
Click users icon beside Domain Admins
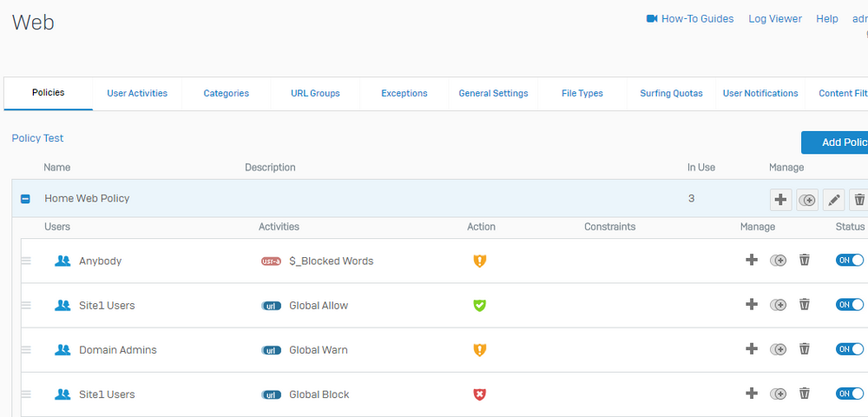[x=62, y=350]
